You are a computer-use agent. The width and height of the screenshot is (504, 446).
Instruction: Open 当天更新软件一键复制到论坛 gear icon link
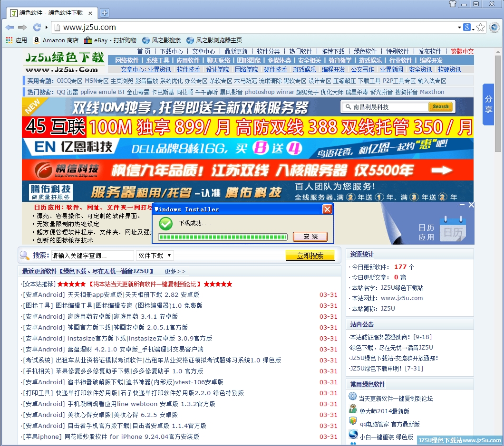click(353, 396)
